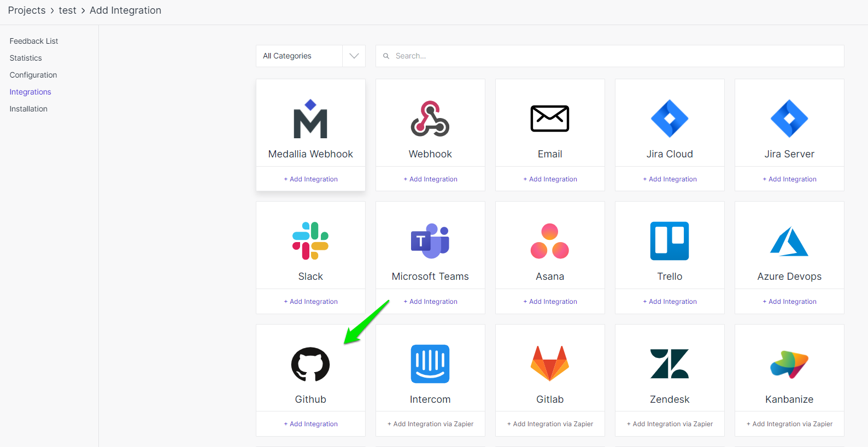
Task: Open Statistics in the sidebar
Action: [x=26, y=58]
